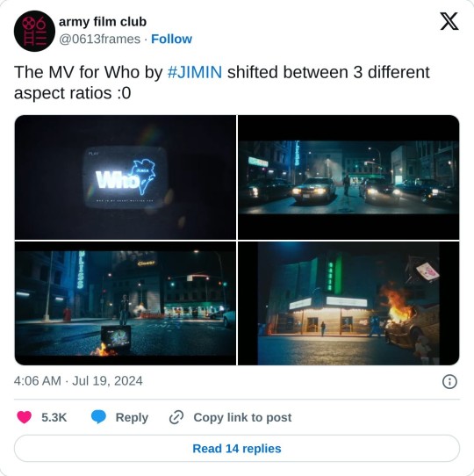This screenshot has height=476, width=474.
Task: Click the pink heart like icon
Action: (x=25, y=417)
